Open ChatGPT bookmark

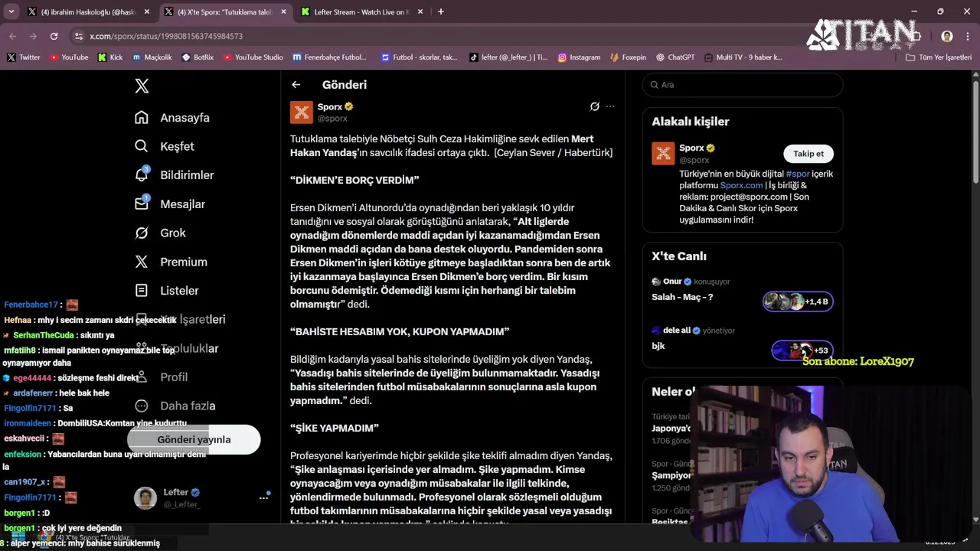675,57
